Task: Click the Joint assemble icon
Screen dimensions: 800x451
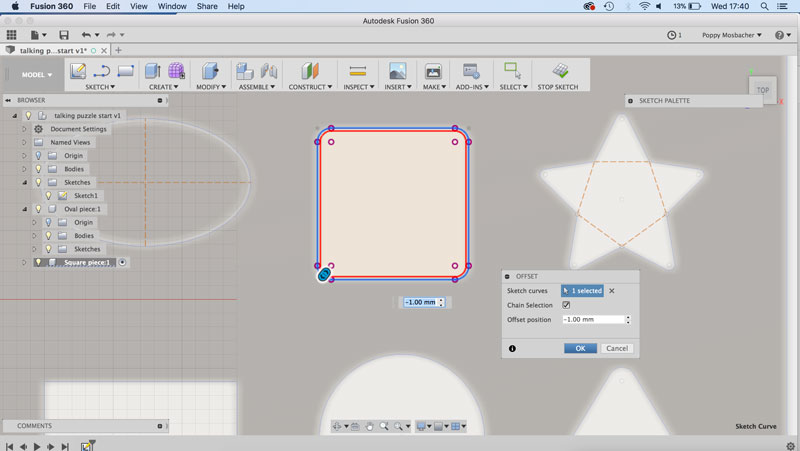Action: [269, 71]
